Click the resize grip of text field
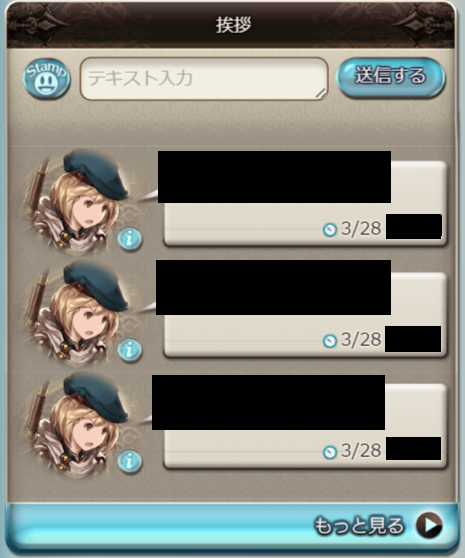 (321, 94)
